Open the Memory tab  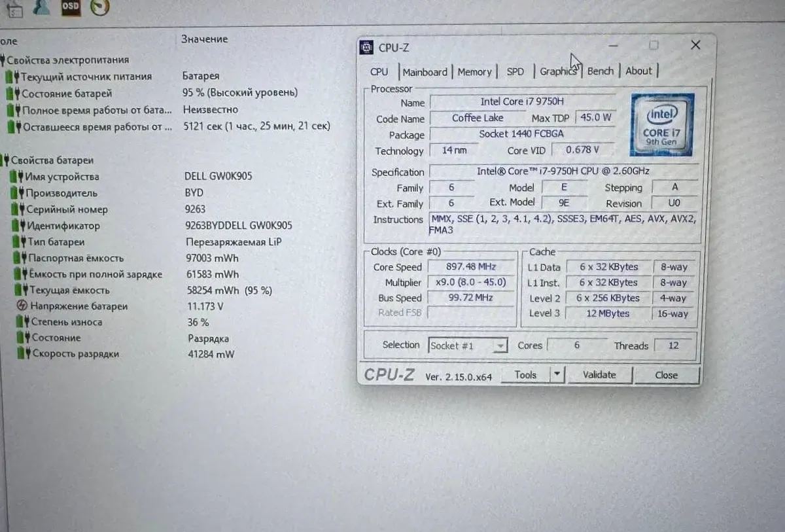(x=474, y=72)
